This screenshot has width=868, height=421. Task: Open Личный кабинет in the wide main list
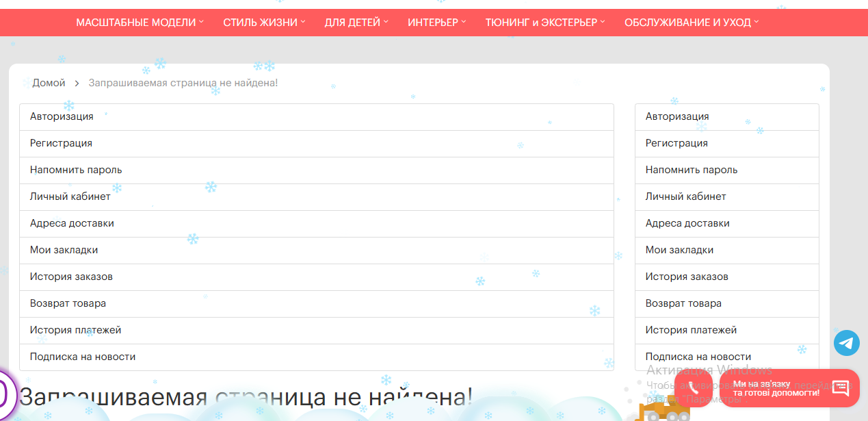(317, 197)
